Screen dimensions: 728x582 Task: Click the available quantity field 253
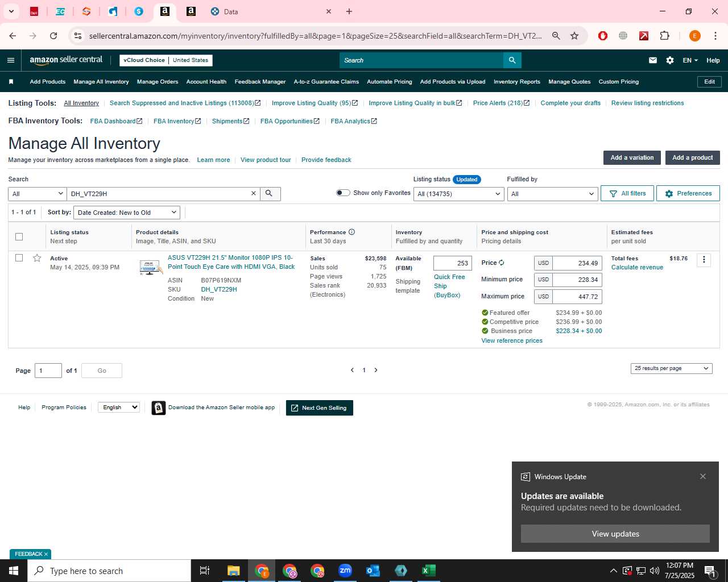click(453, 263)
